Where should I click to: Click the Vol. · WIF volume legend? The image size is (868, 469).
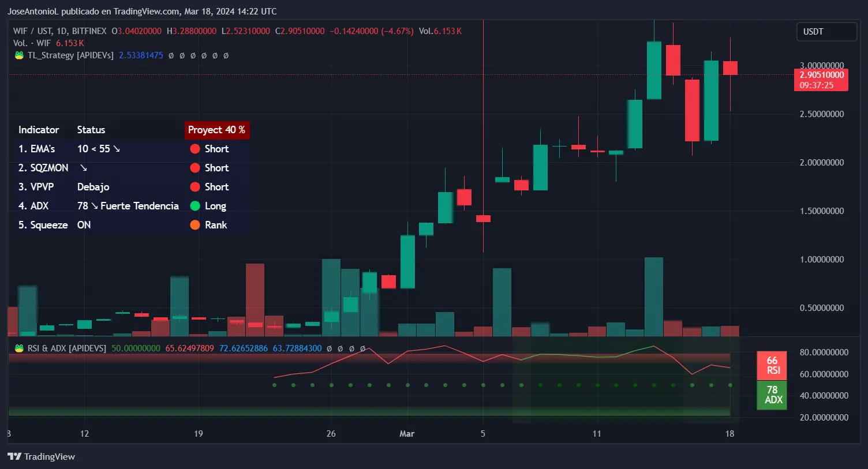click(32, 43)
